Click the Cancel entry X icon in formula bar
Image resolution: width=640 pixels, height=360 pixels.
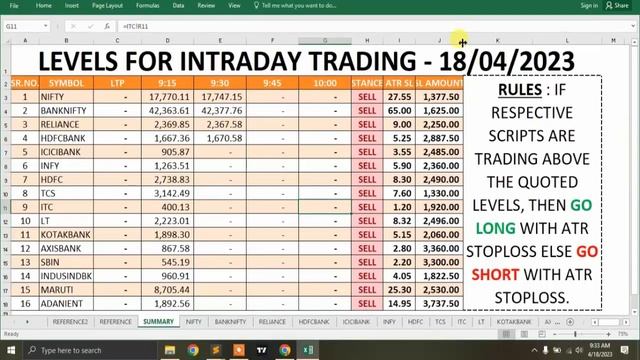(x=73, y=26)
